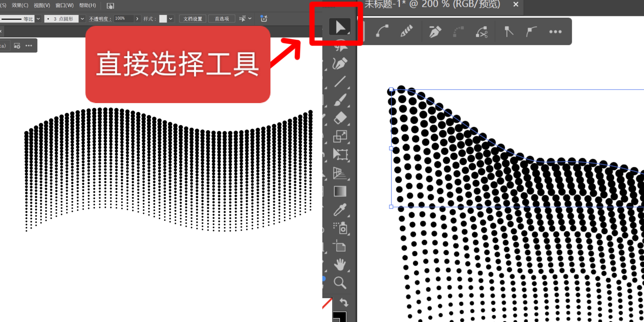
Task: Click the opacity 100% input field
Action: click(124, 19)
